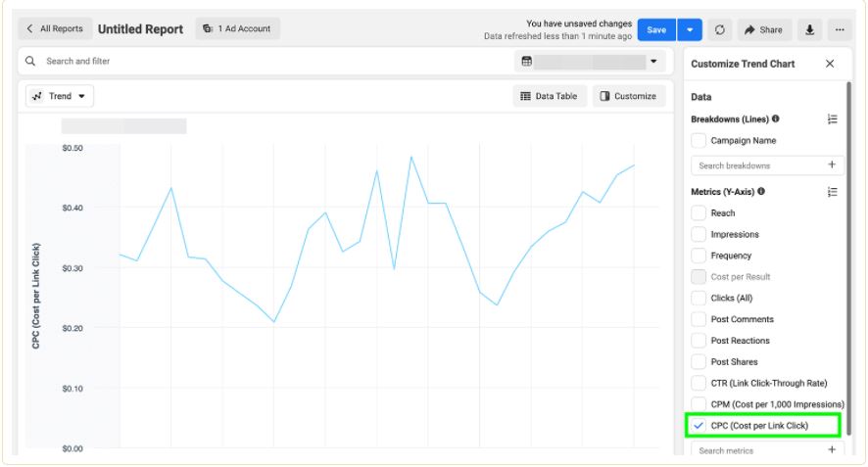Close the Customize Trend Chart panel

830,64
